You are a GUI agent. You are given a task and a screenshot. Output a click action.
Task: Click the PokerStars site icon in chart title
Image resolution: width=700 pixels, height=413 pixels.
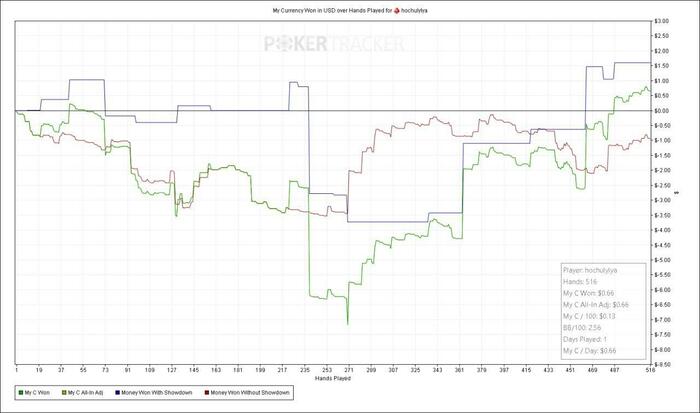point(396,10)
